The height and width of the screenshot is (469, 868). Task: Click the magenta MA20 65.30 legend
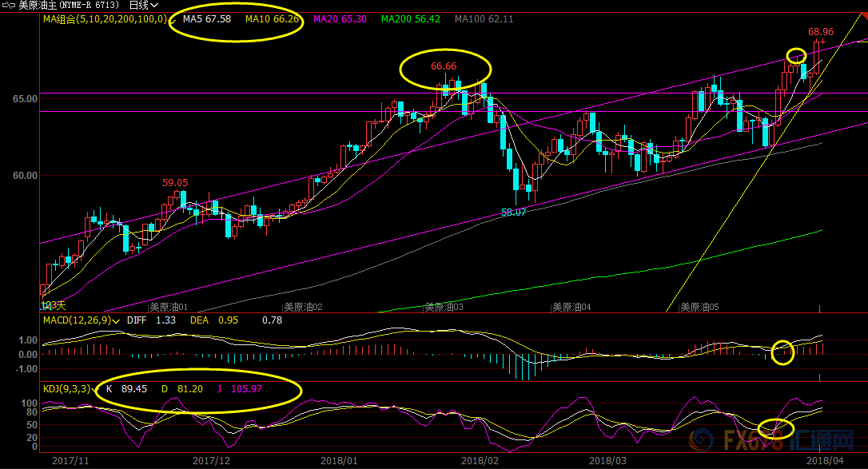(340, 18)
